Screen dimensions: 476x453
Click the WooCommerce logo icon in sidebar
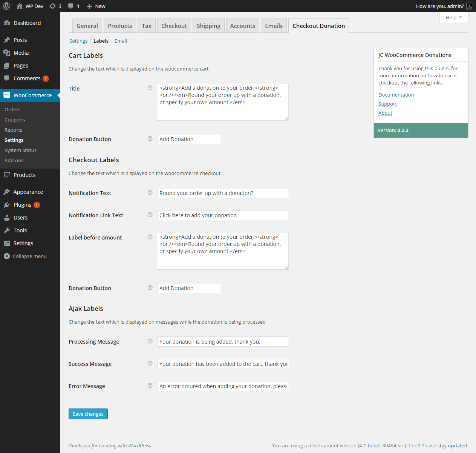click(x=7, y=95)
